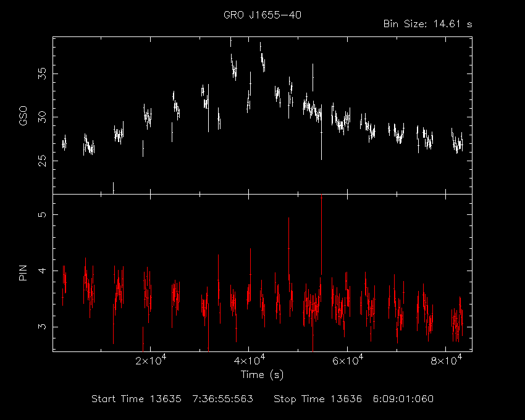The width and height of the screenshot is (525, 420).
Task: Click the 6×10^4 x-axis tick label
Action: [x=347, y=360]
